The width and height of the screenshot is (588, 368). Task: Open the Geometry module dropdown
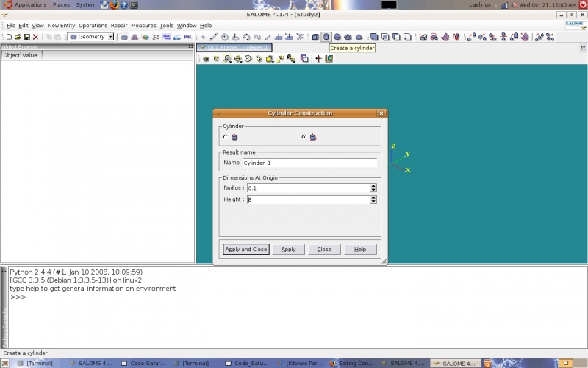(x=111, y=37)
